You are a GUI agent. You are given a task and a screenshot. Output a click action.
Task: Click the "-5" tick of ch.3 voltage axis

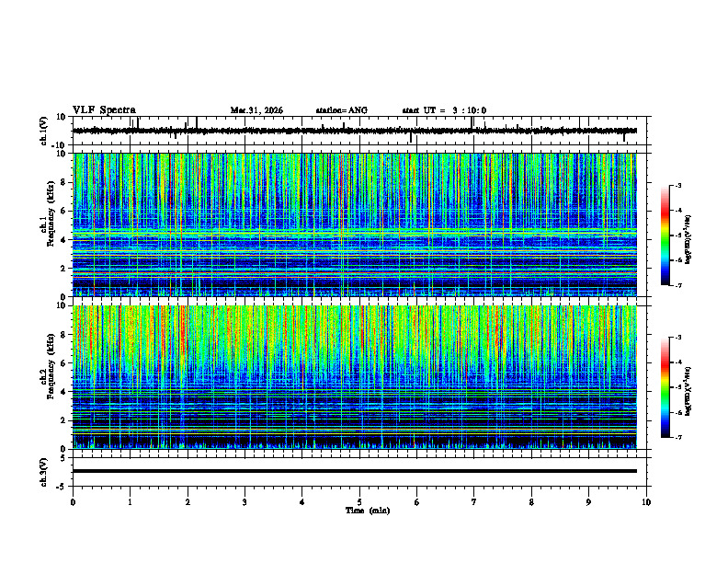(62, 487)
